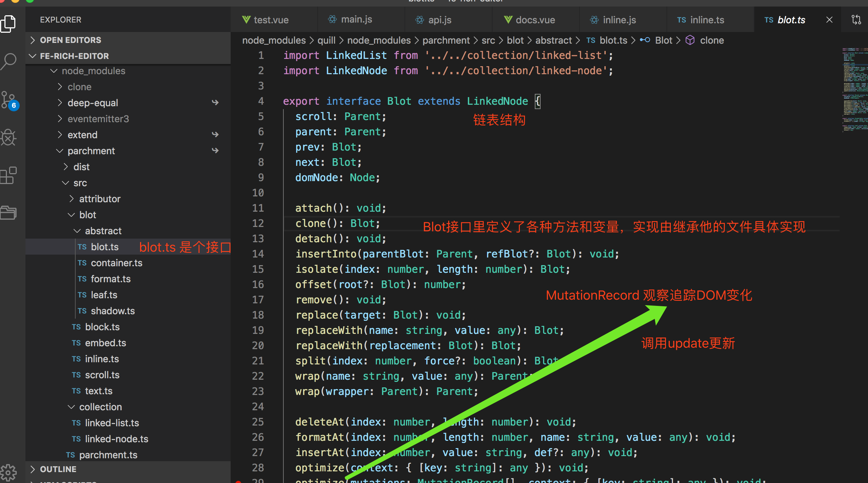Collapse the abstract folder
The width and height of the screenshot is (868, 483).
(x=103, y=231)
